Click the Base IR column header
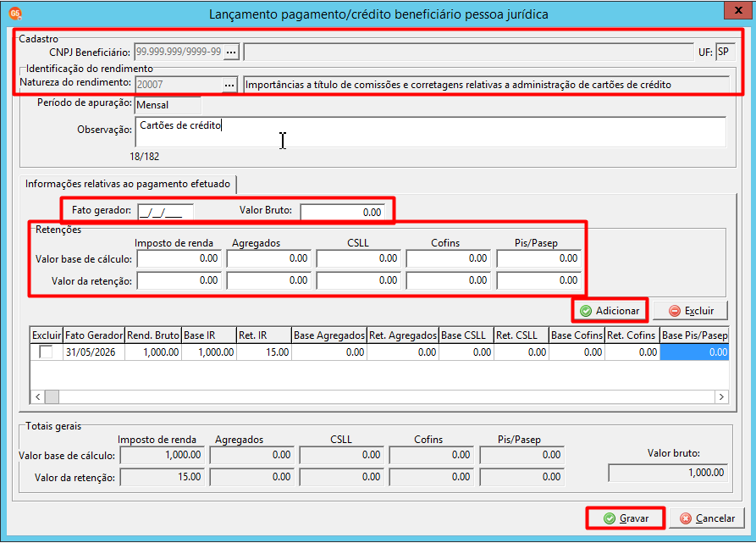The height and width of the screenshot is (543, 756). (209, 335)
